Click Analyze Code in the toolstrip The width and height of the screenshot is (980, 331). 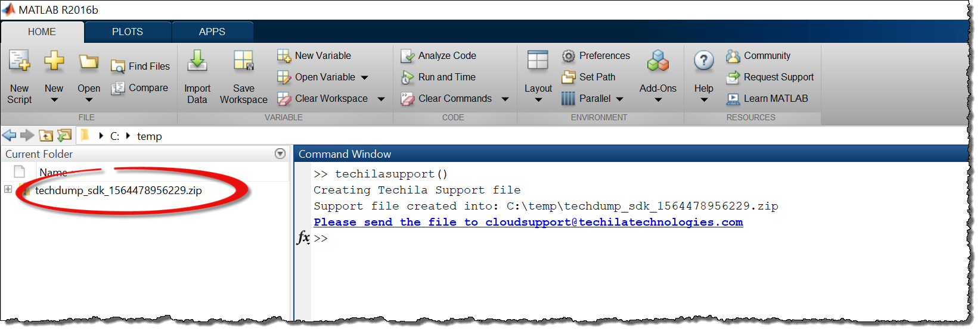click(x=439, y=56)
